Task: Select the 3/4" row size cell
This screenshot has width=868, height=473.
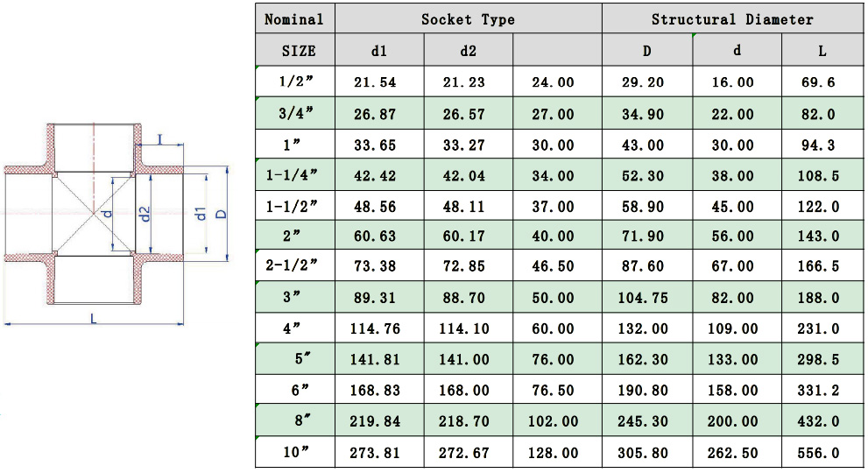Action: tap(296, 114)
